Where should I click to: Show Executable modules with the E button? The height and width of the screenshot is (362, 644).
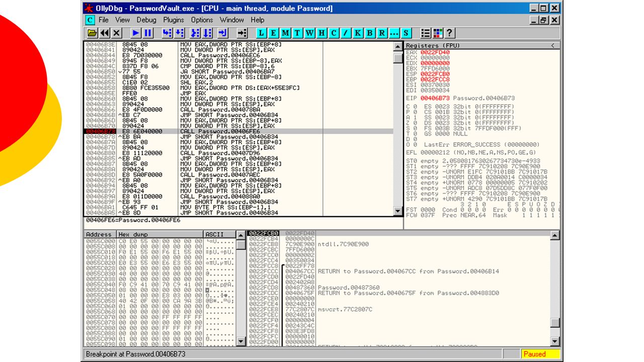pos(274,33)
